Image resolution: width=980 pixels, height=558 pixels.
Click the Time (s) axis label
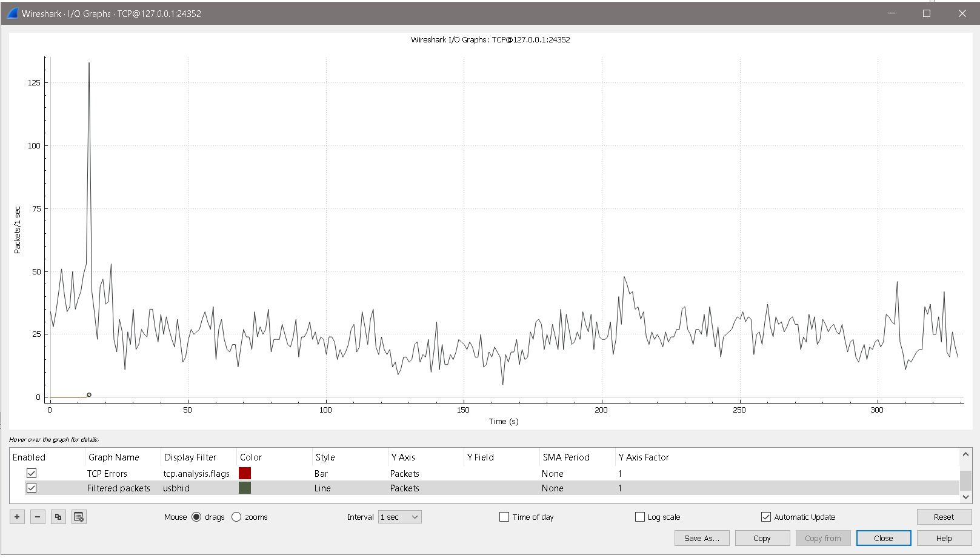tap(504, 422)
